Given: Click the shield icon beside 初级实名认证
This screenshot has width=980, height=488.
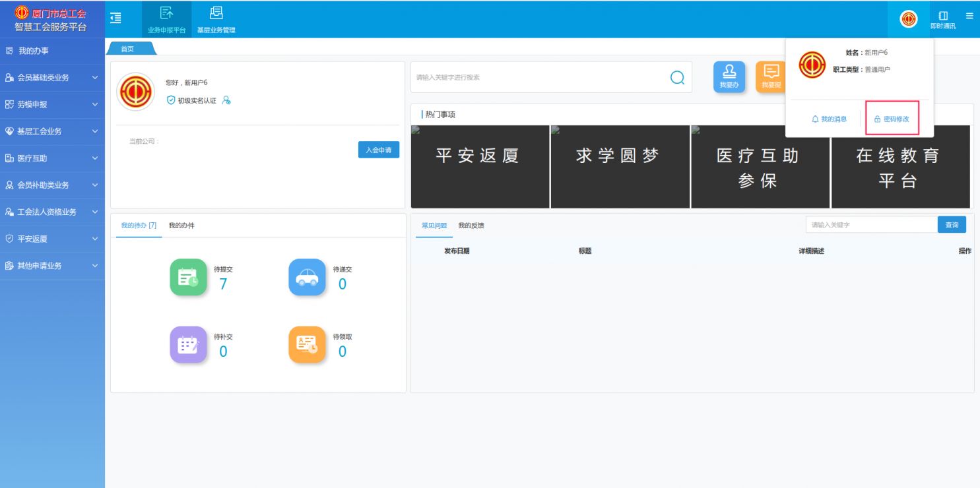Looking at the screenshot, I should tap(171, 100).
